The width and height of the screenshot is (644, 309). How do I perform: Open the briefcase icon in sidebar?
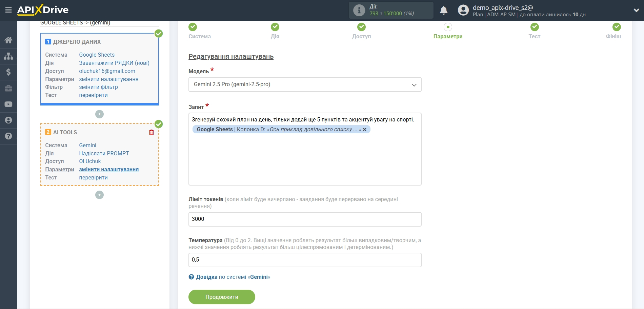[x=8, y=88]
